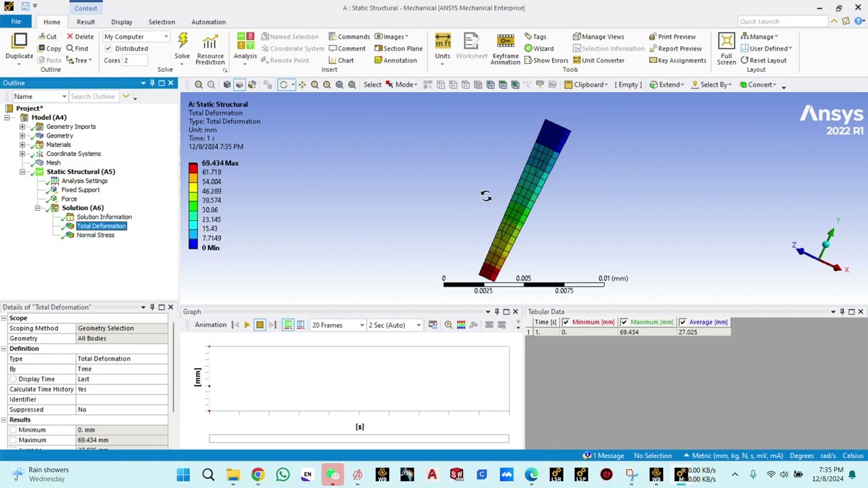Click the Solve lightning bolt icon

point(182,41)
